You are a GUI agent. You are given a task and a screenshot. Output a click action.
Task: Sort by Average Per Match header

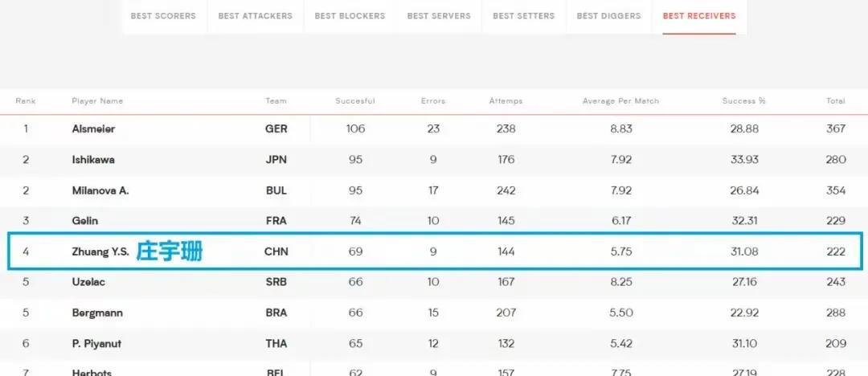[621, 100]
